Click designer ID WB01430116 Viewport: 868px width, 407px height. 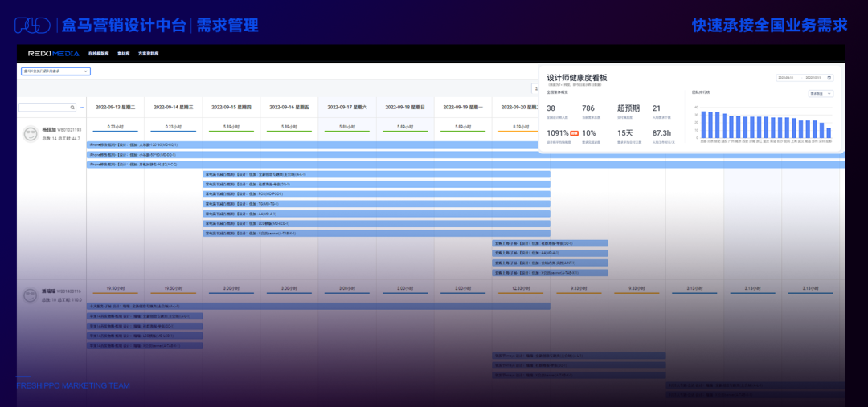coord(70,291)
